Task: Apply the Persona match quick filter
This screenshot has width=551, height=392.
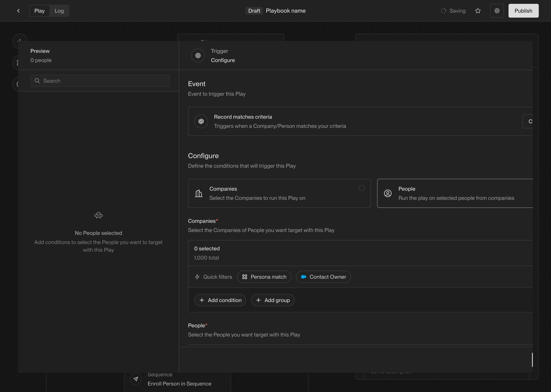Action: pos(264,277)
